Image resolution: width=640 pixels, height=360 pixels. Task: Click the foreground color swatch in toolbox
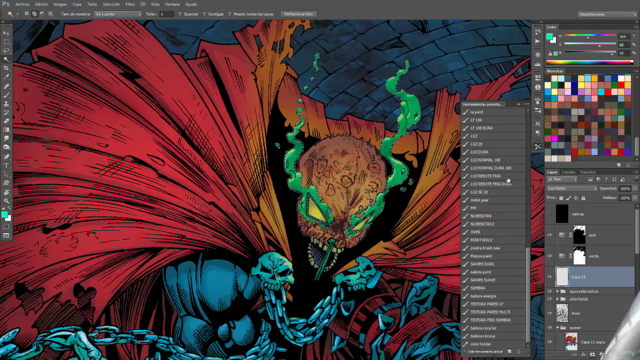(4, 214)
